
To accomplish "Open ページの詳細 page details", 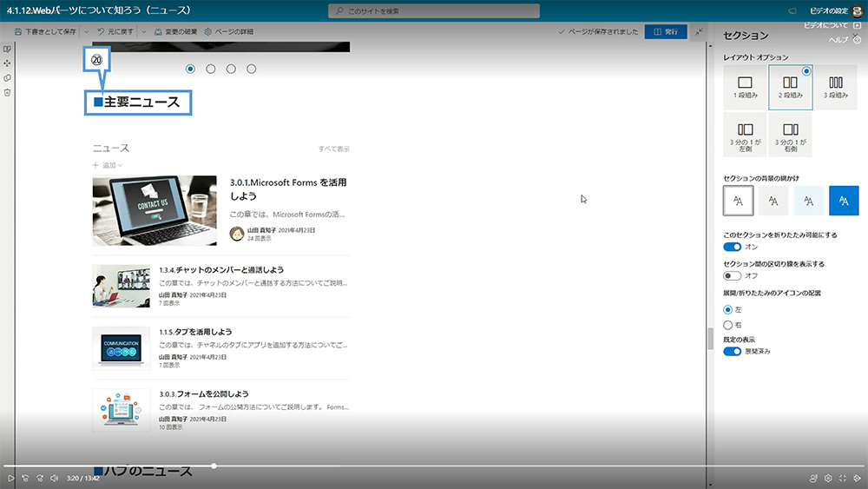I will tap(228, 31).
